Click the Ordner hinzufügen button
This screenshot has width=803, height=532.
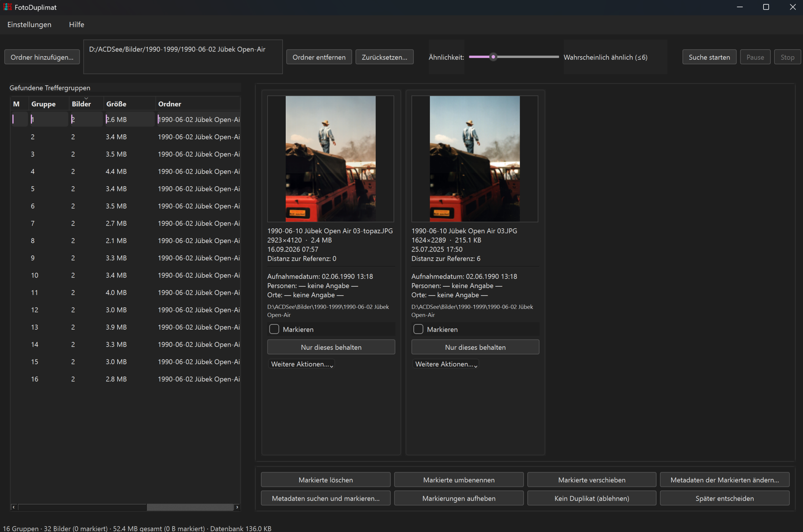point(42,57)
